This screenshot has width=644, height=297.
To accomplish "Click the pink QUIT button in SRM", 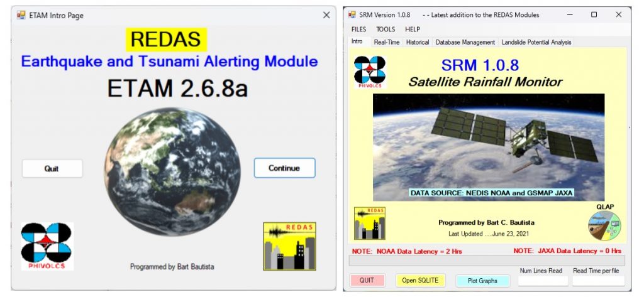I will pyautogui.click(x=367, y=281).
